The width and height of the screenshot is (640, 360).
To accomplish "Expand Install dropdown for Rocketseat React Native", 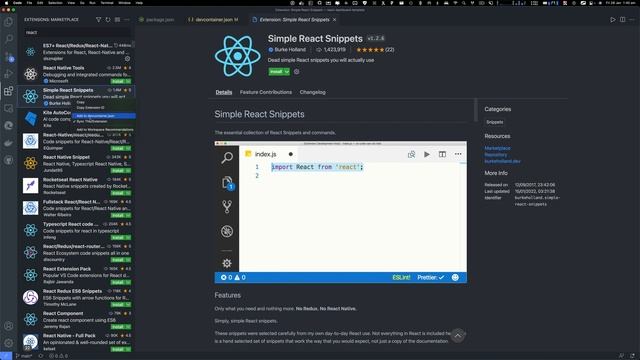I will (128, 193).
